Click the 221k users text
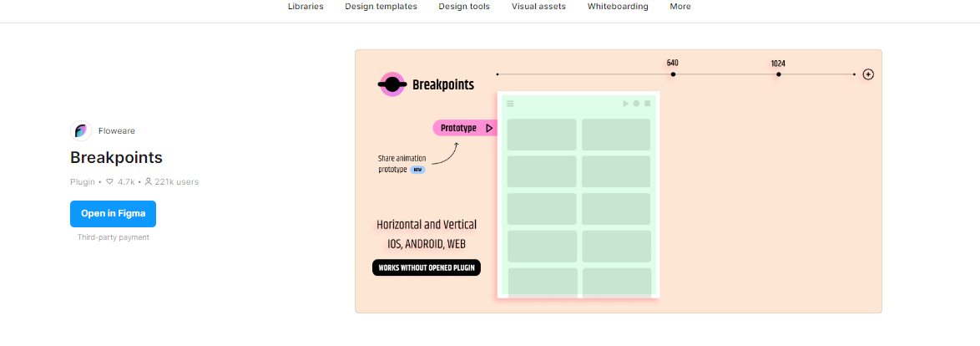The width and height of the screenshot is (980, 346). (x=177, y=182)
